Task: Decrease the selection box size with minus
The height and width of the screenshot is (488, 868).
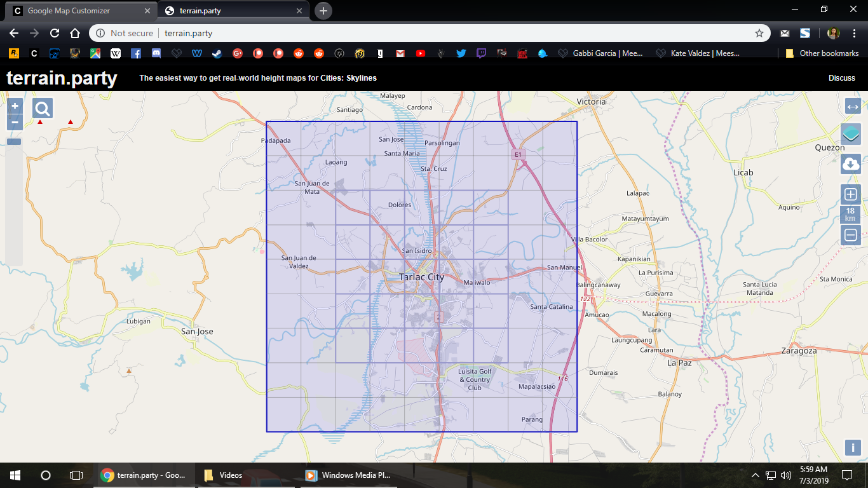Action: (x=851, y=235)
